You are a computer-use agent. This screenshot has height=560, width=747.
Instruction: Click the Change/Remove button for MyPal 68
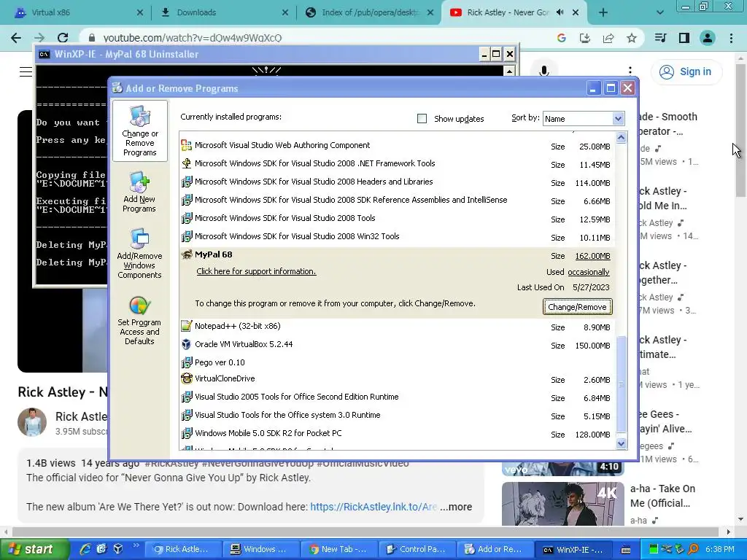[x=578, y=307]
